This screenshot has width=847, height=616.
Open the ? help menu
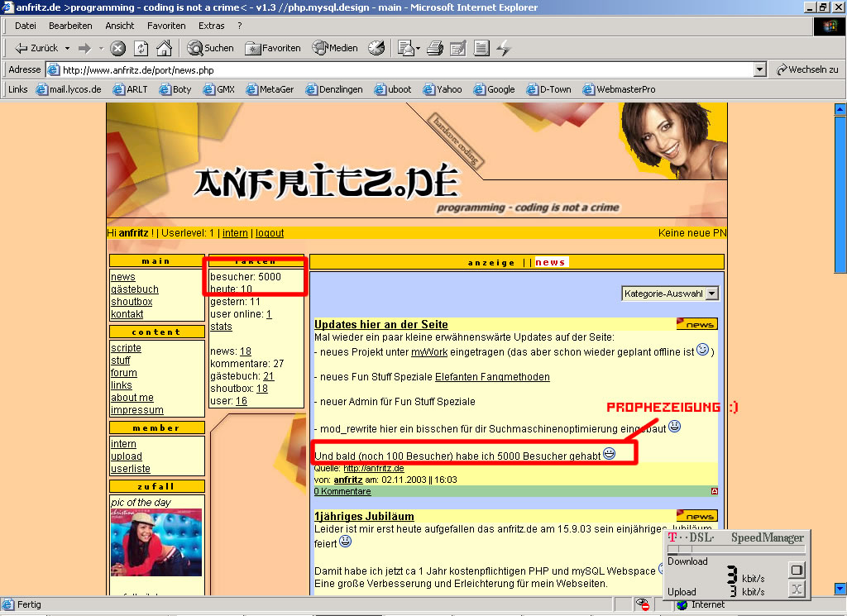coord(239,26)
